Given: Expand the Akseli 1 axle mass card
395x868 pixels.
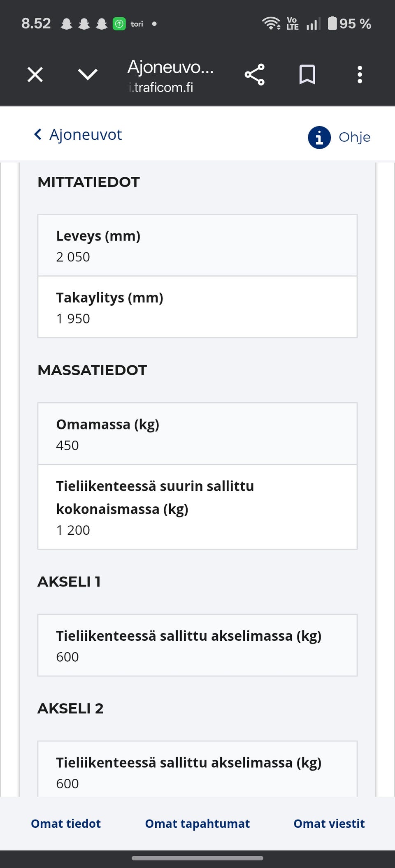Looking at the screenshot, I should click(197, 645).
